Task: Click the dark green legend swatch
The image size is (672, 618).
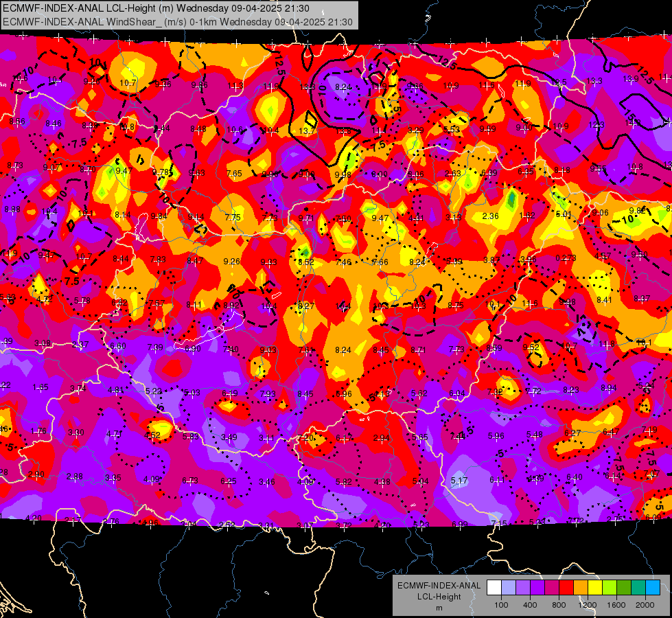Action: click(624, 588)
